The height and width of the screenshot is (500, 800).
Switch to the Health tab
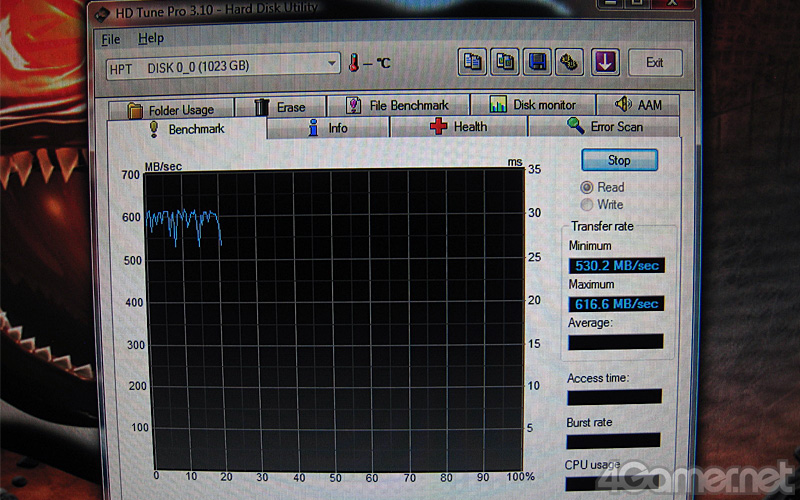coord(459,127)
